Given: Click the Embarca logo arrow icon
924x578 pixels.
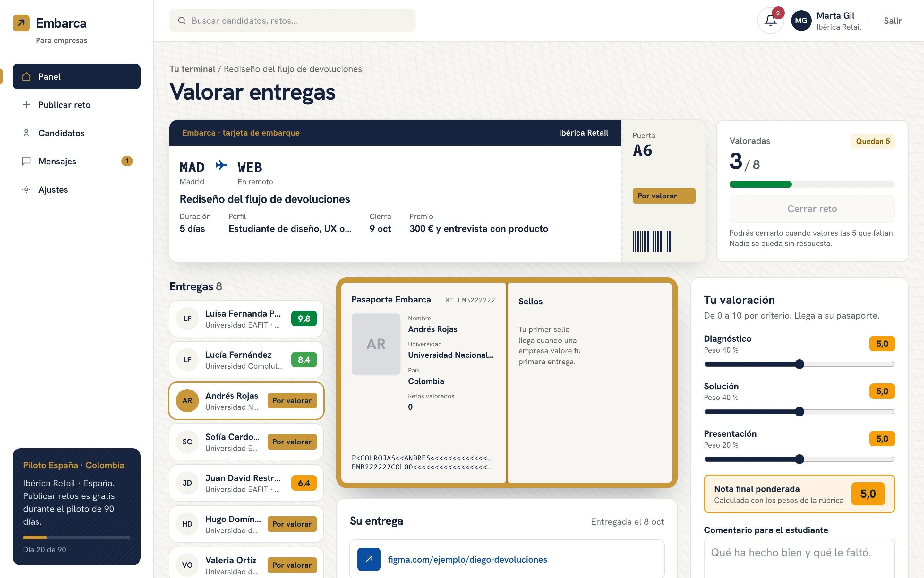Looking at the screenshot, I should coord(21,23).
